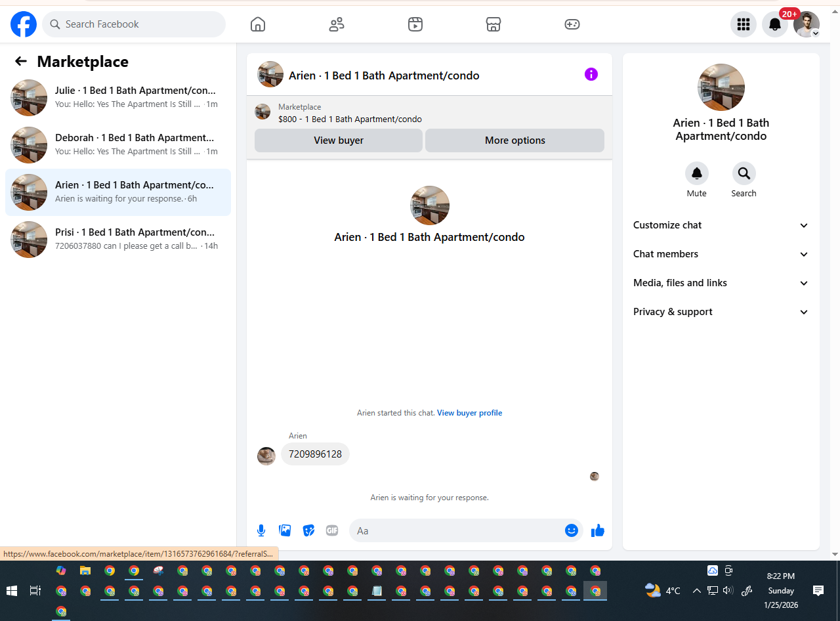Viewport: 840px width, 621px height.
Task: Open the Notepad taskbar icon
Action: click(377, 591)
